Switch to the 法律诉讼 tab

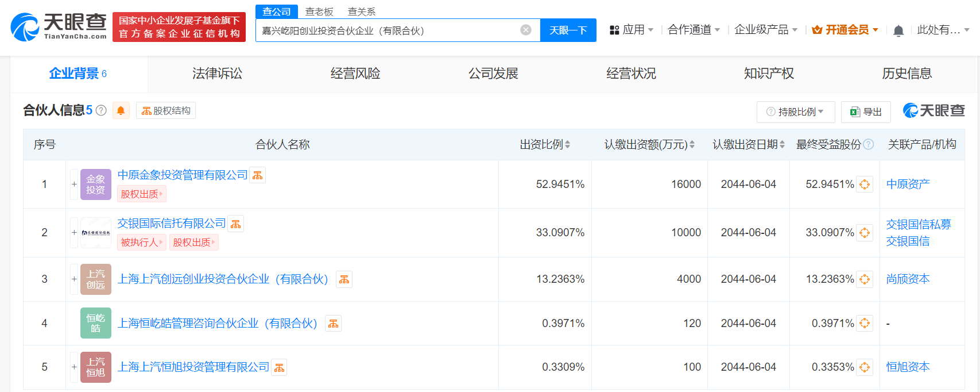(217, 74)
